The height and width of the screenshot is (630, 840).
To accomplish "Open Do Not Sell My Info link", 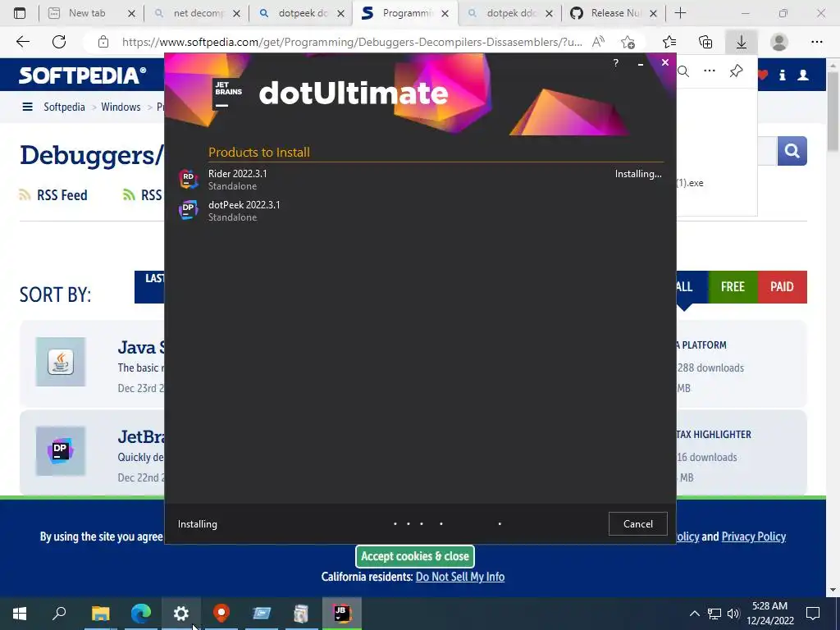I will click(459, 577).
